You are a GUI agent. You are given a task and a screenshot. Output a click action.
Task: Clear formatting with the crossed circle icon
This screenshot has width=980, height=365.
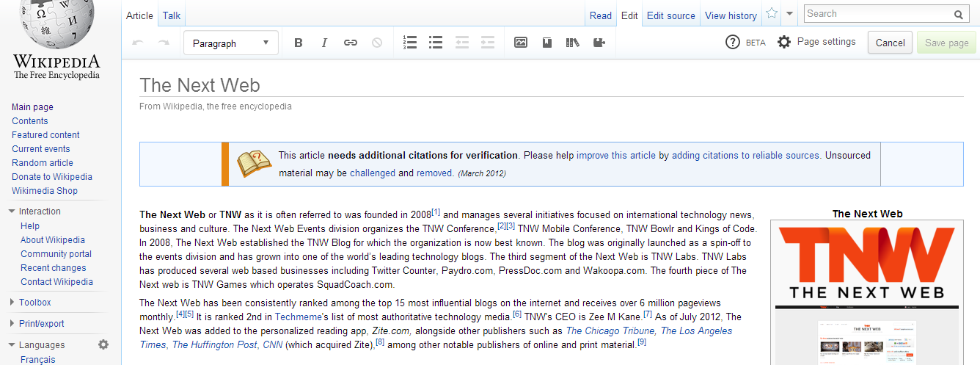[377, 43]
